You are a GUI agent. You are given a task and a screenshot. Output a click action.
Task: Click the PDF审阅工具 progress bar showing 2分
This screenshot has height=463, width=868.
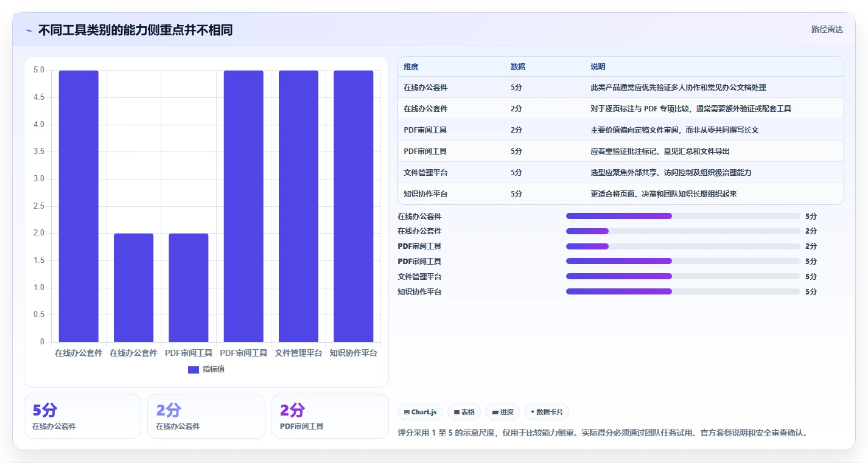[683, 246]
